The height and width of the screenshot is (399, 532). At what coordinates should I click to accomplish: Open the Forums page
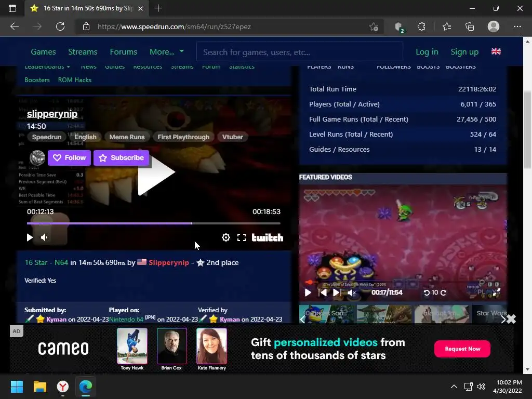(124, 52)
